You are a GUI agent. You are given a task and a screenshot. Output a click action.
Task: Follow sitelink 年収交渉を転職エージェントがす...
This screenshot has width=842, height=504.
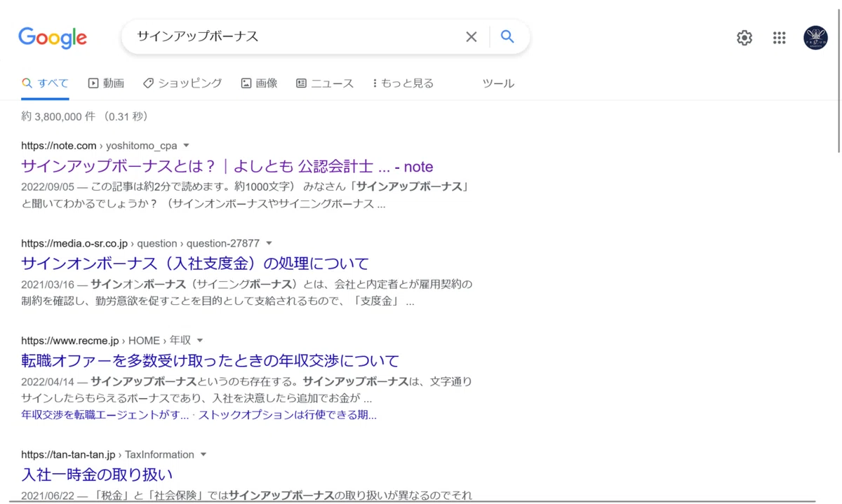(105, 415)
